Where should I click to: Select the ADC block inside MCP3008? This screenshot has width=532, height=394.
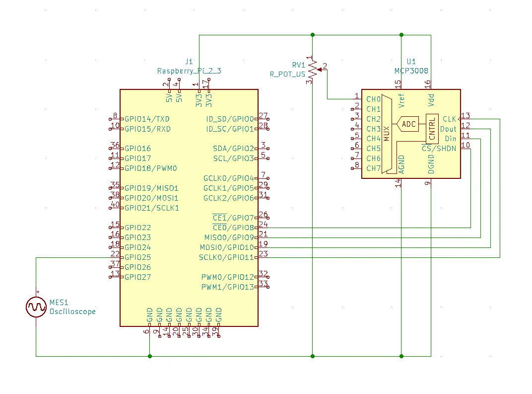pos(408,124)
